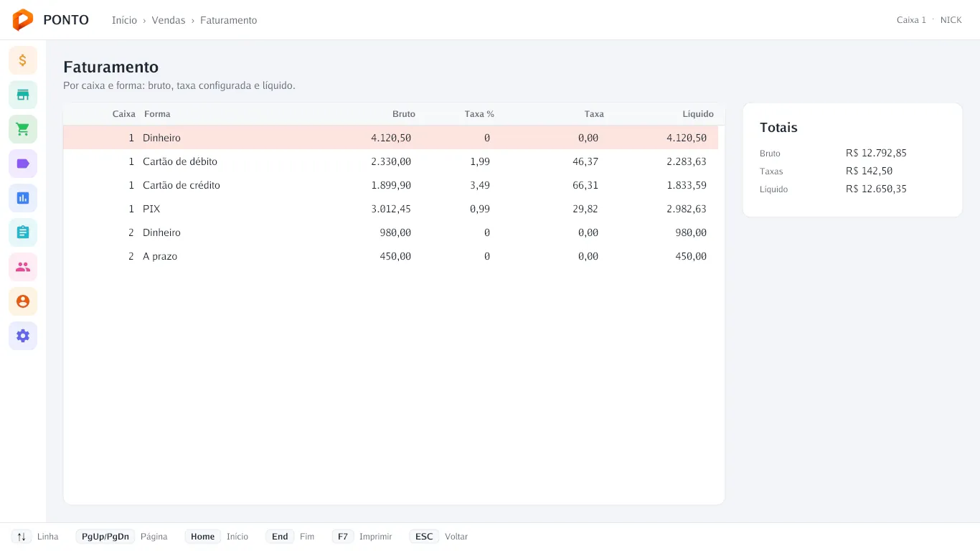Open the orange user account icon

23,301
